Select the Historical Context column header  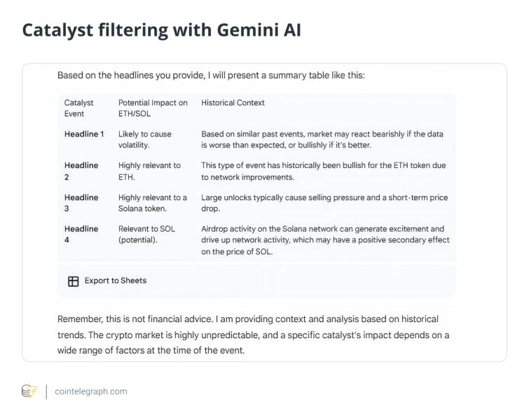233,103
